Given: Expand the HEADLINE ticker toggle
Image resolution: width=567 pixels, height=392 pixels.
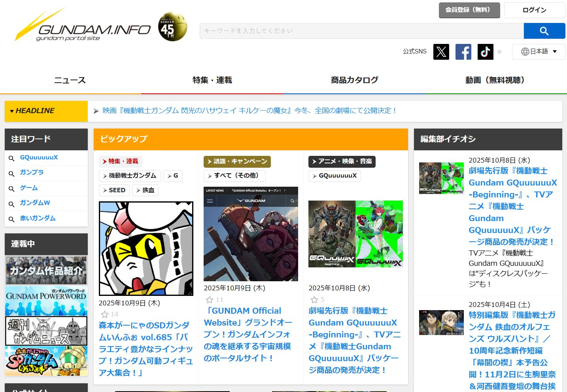Looking at the screenshot, I should (x=12, y=111).
